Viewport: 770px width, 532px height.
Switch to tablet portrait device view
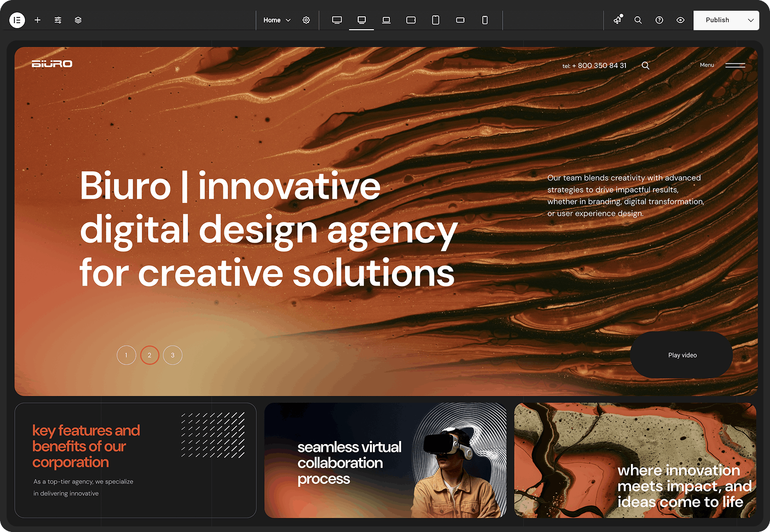pos(435,20)
